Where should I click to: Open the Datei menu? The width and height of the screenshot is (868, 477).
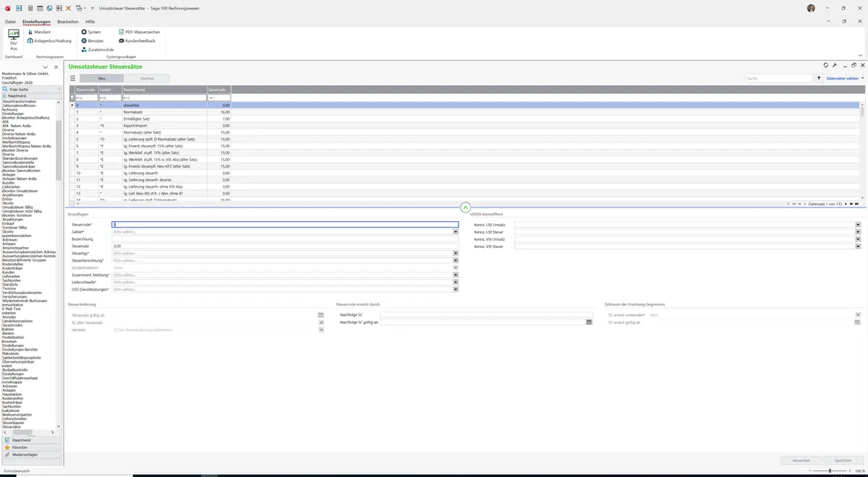coord(10,22)
